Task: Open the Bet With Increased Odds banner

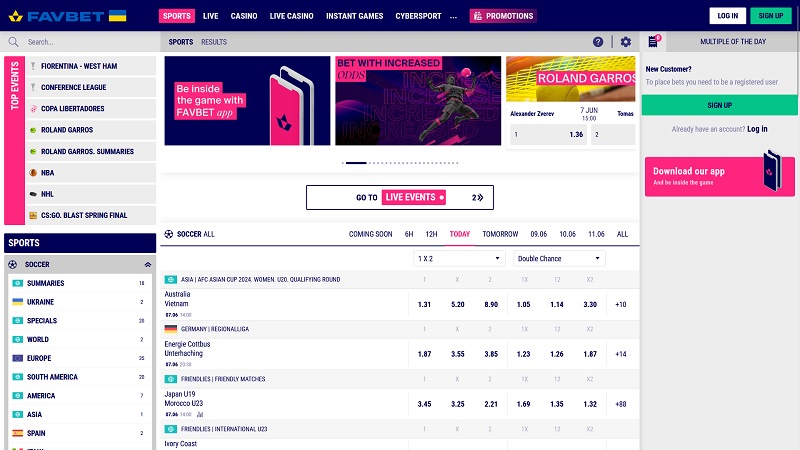Action: tap(418, 101)
